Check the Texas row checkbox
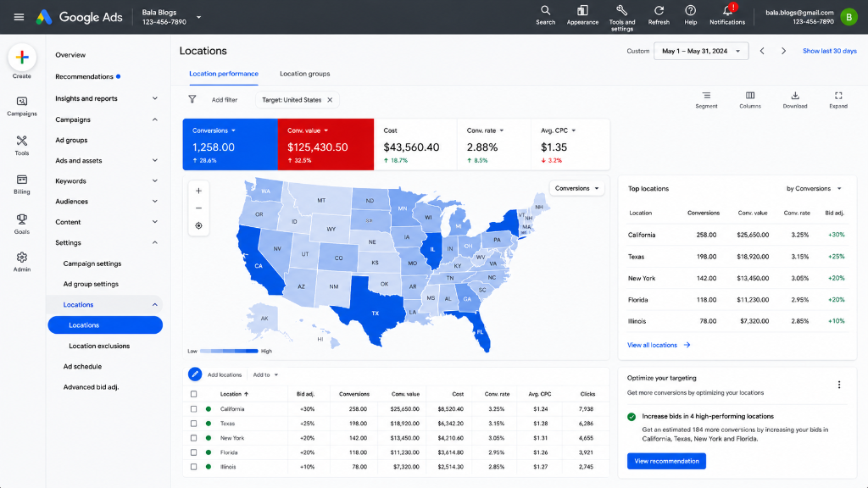This screenshot has height=488, width=868. tap(194, 424)
